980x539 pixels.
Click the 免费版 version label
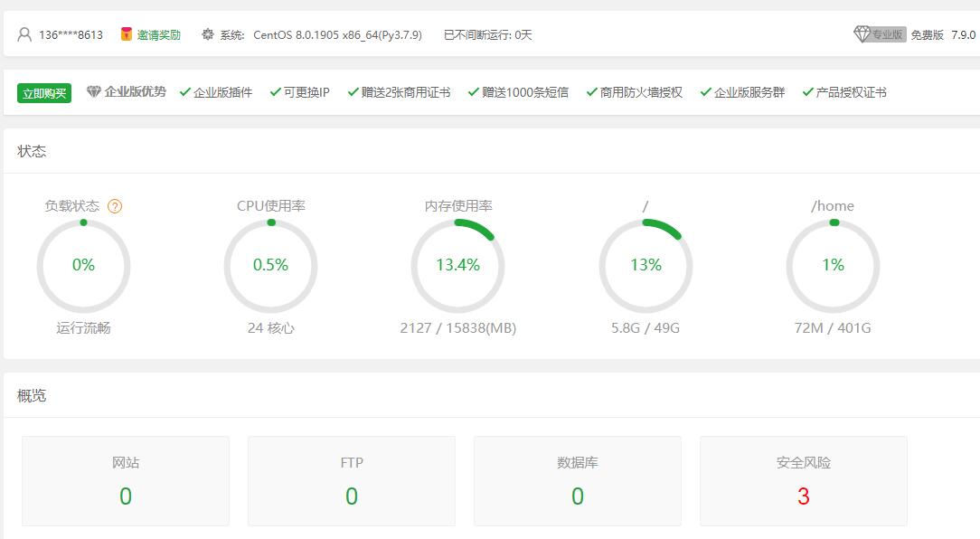point(927,35)
